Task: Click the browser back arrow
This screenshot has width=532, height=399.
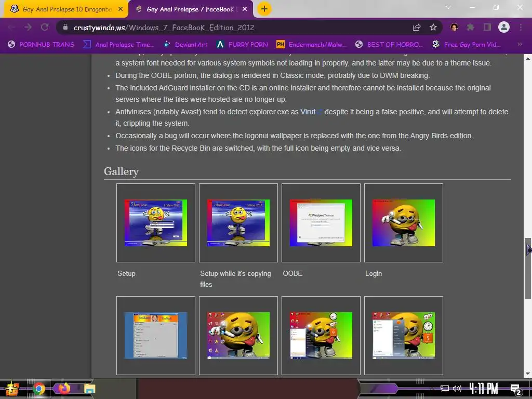Action: pyautogui.click(x=11, y=28)
